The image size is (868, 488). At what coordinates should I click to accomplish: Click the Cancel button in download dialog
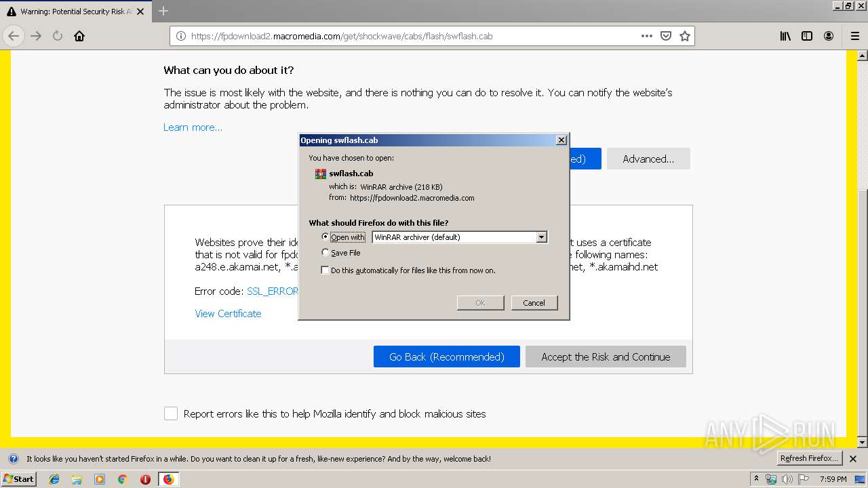click(x=534, y=303)
